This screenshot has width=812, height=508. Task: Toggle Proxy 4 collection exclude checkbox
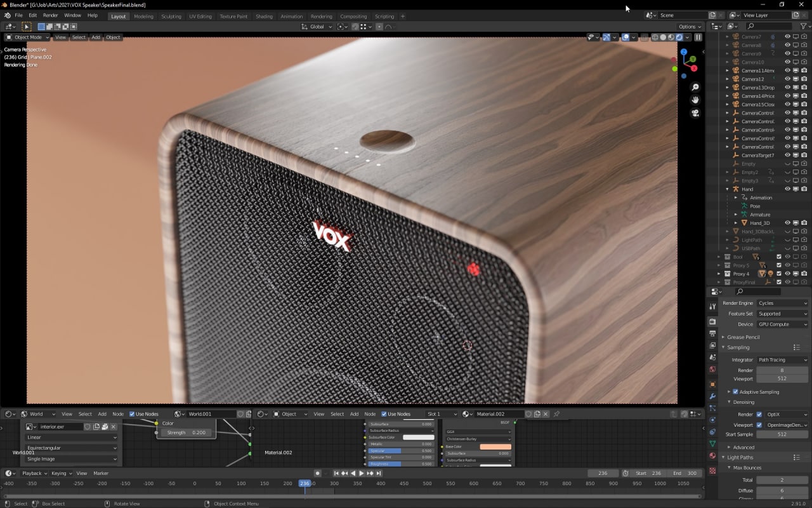(x=779, y=274)
